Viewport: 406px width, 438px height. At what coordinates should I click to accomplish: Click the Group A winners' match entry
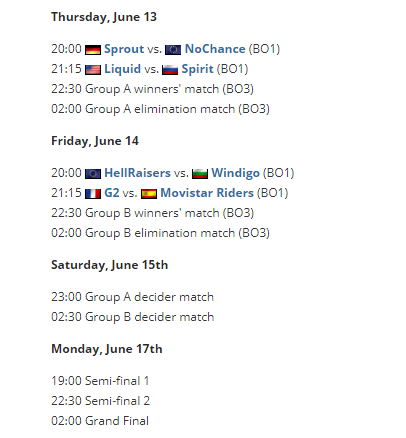[x=152, y=89]
